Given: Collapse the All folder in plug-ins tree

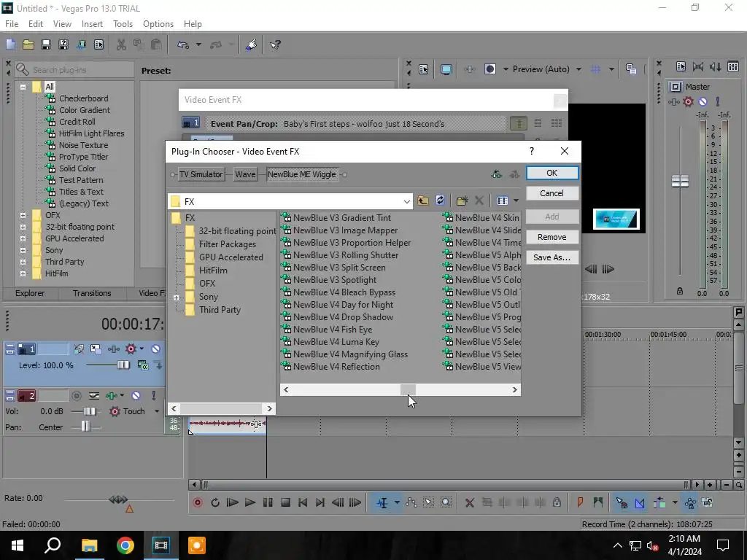Looking at the screenshot, I should (23, 87).
